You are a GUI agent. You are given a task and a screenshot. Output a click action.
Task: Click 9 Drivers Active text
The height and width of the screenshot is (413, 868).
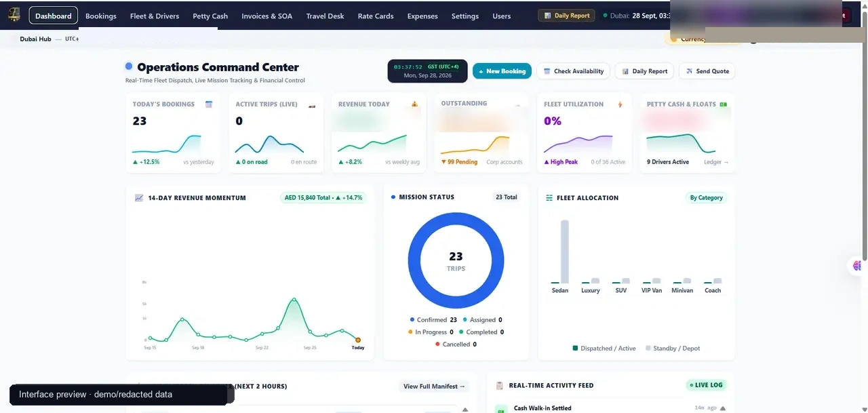[668, 162]
